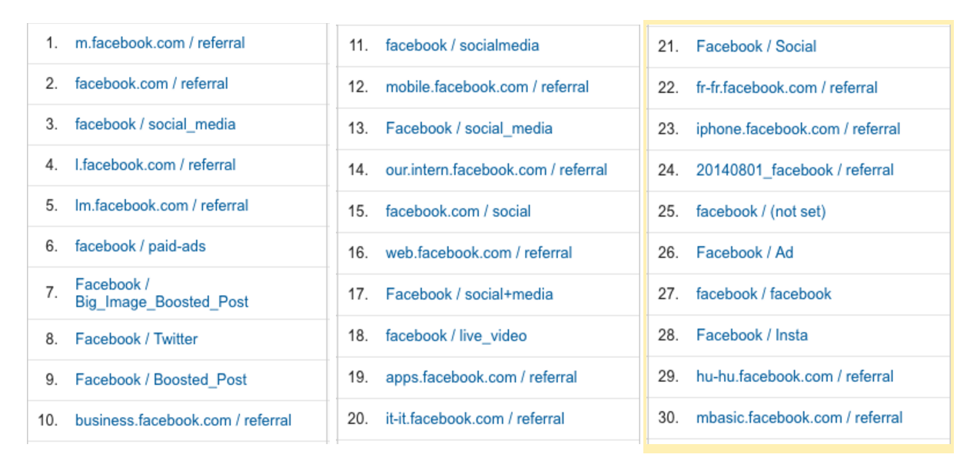Click facebook / socialmedia link
Image resolution: width=980 pixels, height=471 pixels.
[x=462, y=45]
